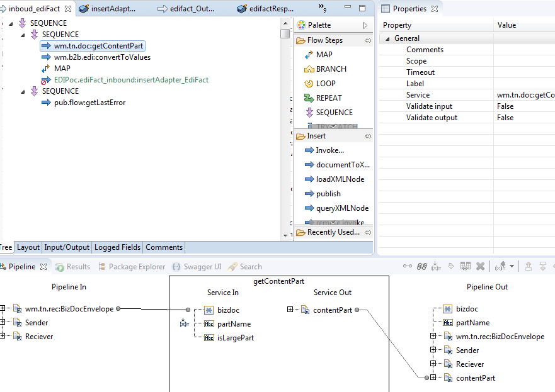Screen dimensions: 555x392
Task: Select the publish insert item
Action: tap(323, 194)
